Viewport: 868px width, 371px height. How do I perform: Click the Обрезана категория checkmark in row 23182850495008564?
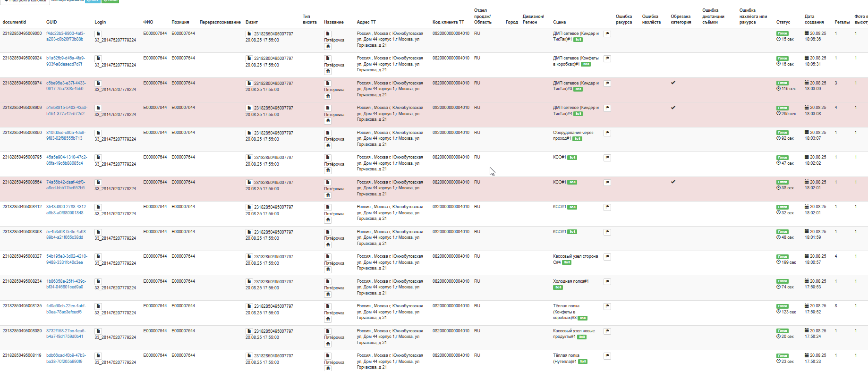(x=673, y=182)
